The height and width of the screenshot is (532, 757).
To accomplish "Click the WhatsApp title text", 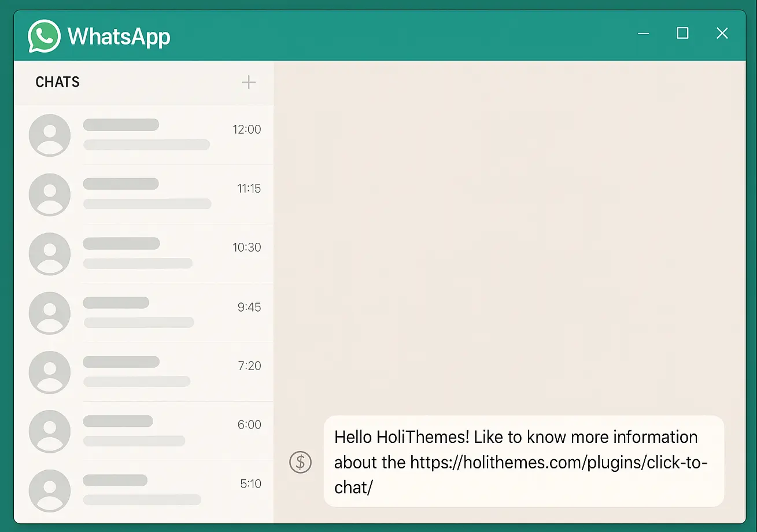I will click(x=119, y=36).
